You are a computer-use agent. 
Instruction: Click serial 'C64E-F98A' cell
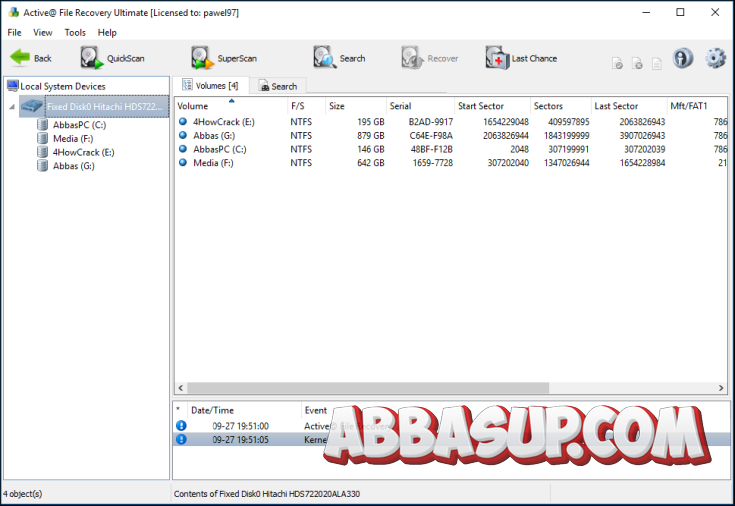431,135
